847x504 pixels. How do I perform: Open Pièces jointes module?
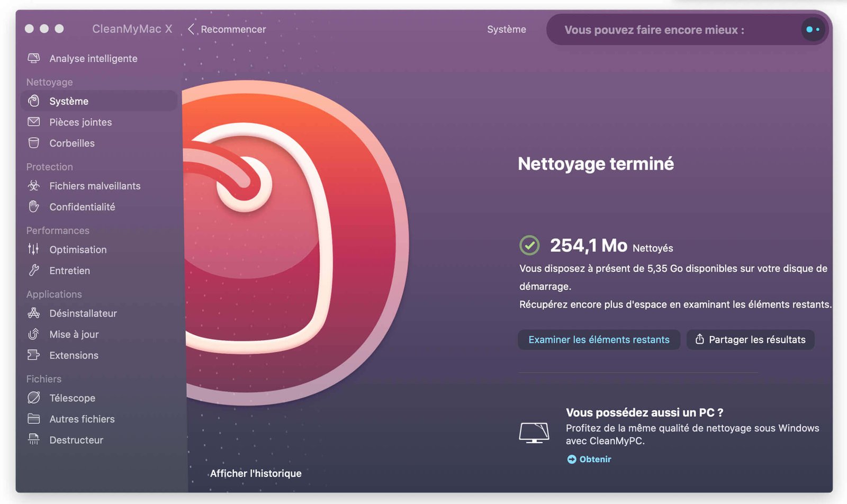(x=98, y=122)
